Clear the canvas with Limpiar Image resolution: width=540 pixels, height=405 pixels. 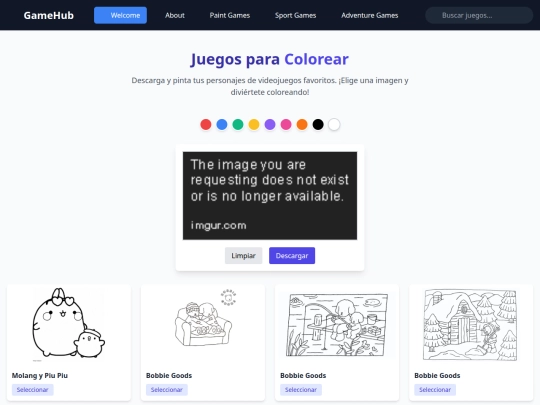[243, 256]
